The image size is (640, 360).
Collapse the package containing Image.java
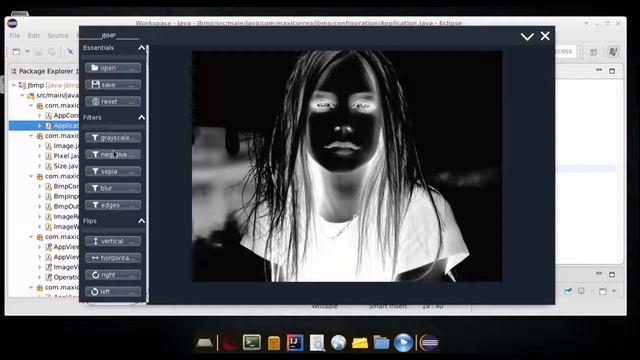31,136
